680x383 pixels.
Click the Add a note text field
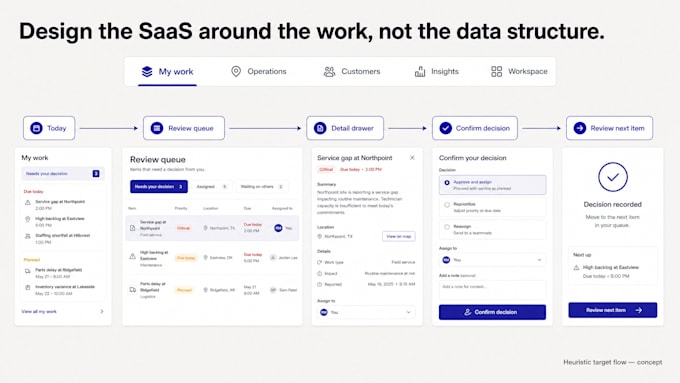pyautogui.click(x=492, y=290)
